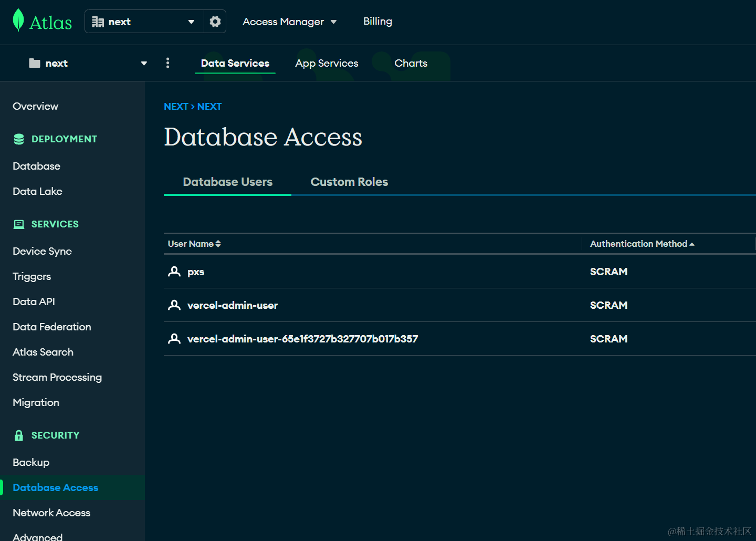756x541 pixels.
Task: Toggle User Name column sorting
Action: click(x=218, y=244)
